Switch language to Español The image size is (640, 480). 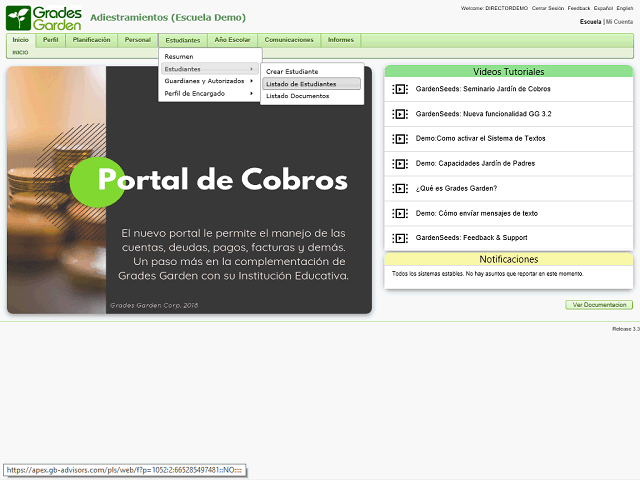603,8
